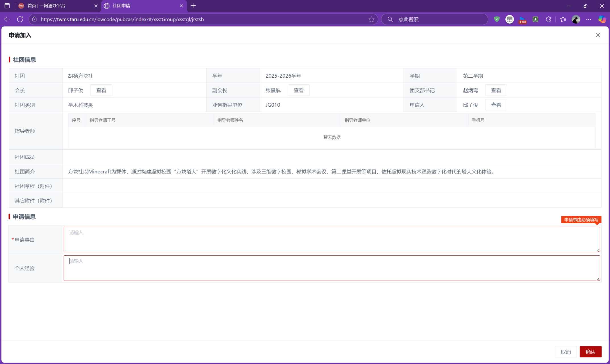Click the 个人经验 text area
Image resolution: width=610 pixels, height=364 pixels.
(x=331, y=268)
